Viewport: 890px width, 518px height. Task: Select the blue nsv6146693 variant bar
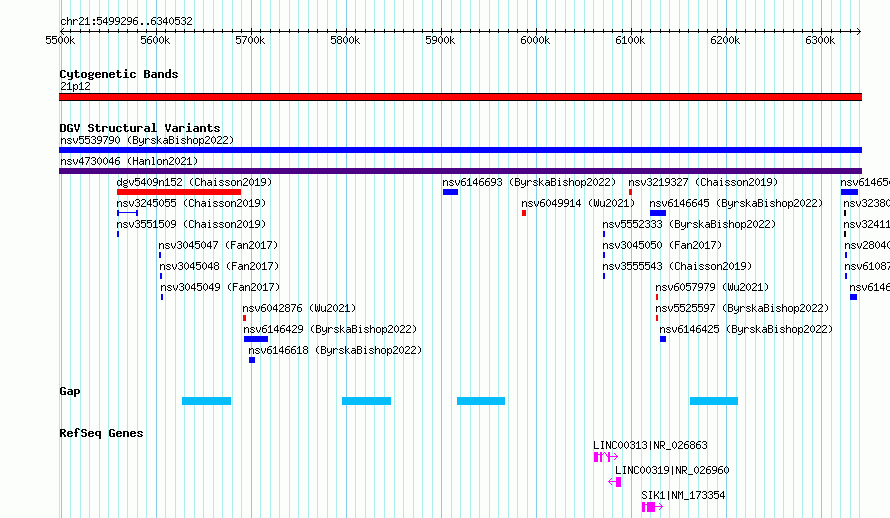tap(451, 192)
